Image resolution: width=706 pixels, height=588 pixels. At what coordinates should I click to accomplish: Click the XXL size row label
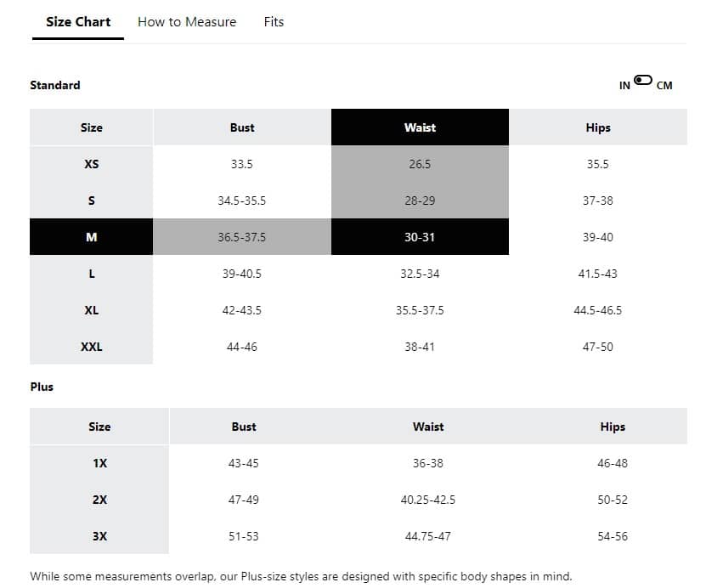pyautogui.click(x=92, y=347)
